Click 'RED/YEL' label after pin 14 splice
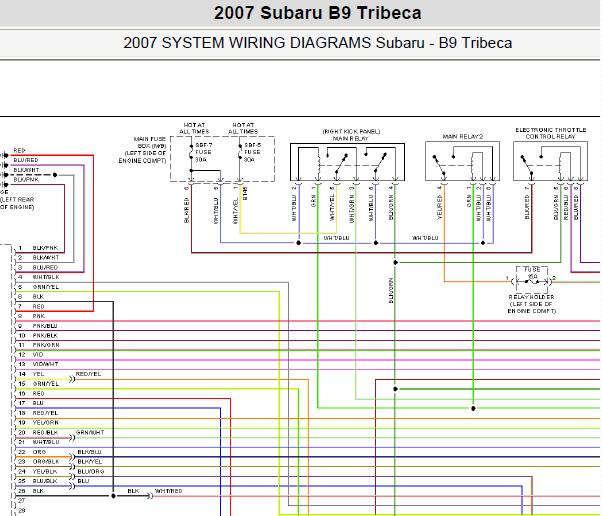The image size is (602, 516). 88,374
